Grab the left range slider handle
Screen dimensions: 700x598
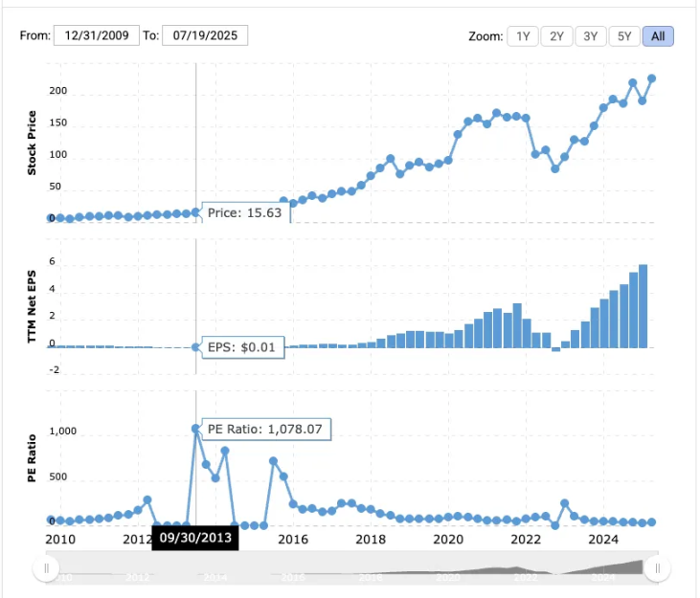[46, 568]
